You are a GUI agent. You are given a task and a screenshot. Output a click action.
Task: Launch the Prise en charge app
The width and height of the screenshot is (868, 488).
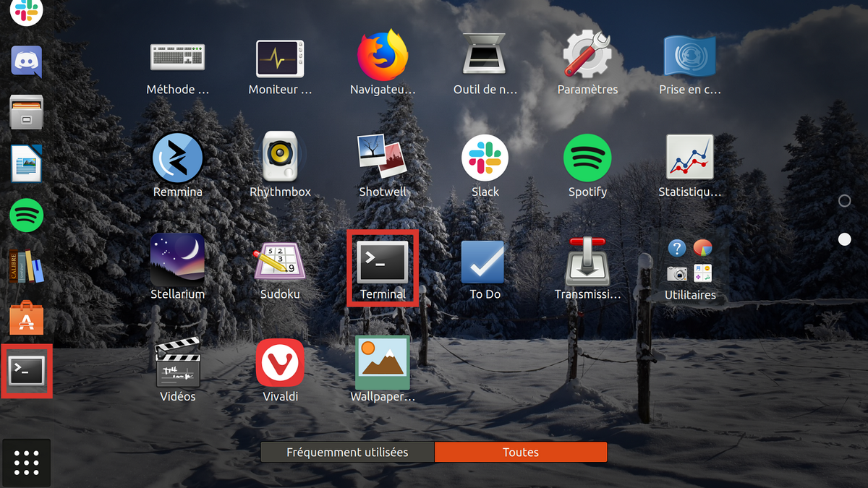pos(690,56)
